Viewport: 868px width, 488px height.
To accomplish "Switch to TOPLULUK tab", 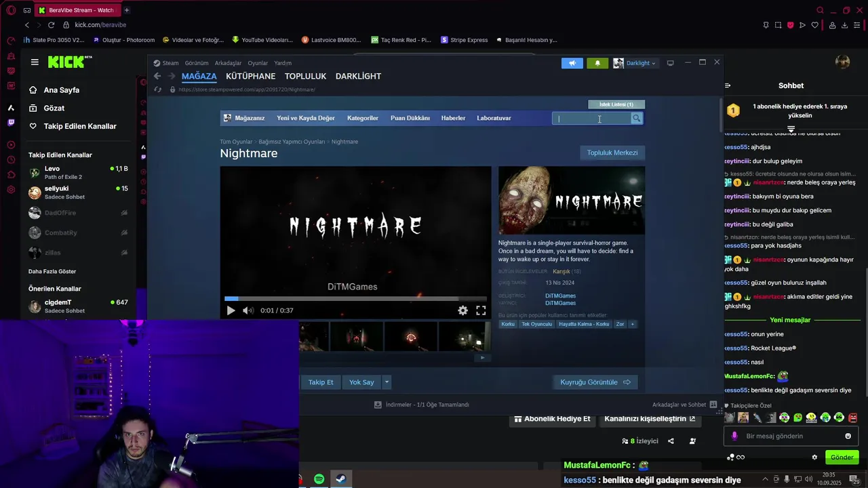I will coord(305,76).
